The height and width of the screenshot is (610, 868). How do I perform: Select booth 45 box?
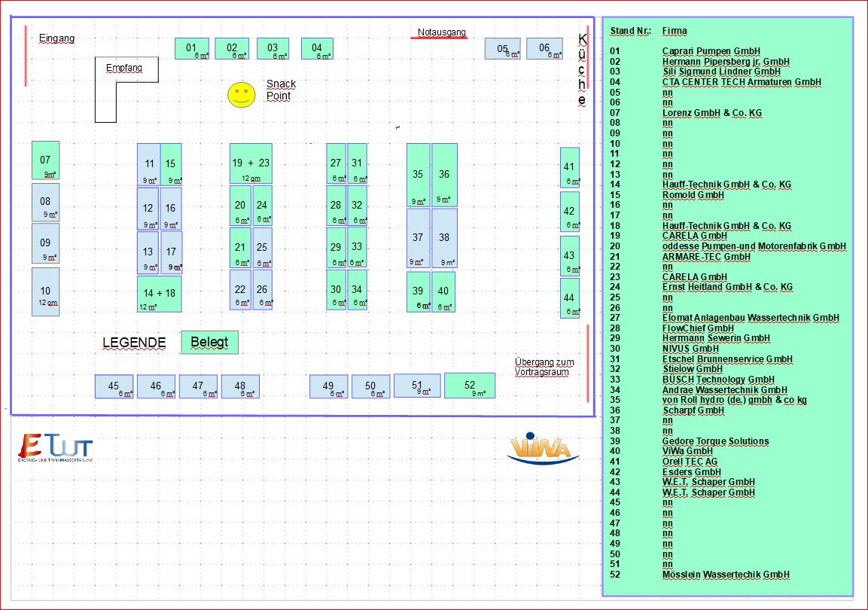[x=114, y=386]
